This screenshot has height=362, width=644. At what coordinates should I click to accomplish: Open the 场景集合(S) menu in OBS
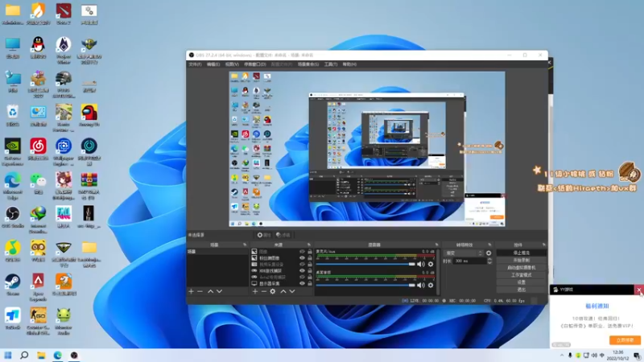[308, 64]
